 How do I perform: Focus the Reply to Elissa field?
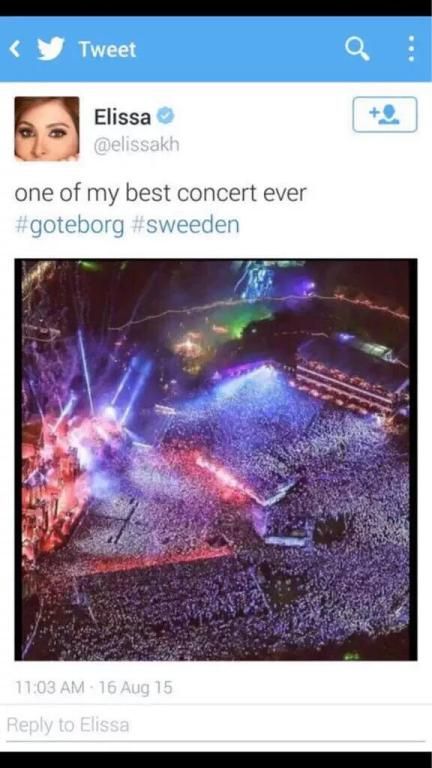click(x=216, y=725)
